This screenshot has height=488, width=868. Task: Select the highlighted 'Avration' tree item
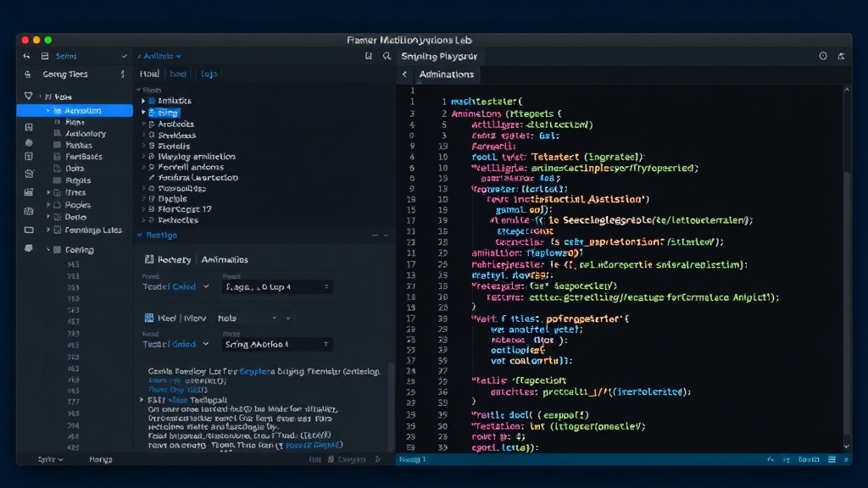click(75, 111)
